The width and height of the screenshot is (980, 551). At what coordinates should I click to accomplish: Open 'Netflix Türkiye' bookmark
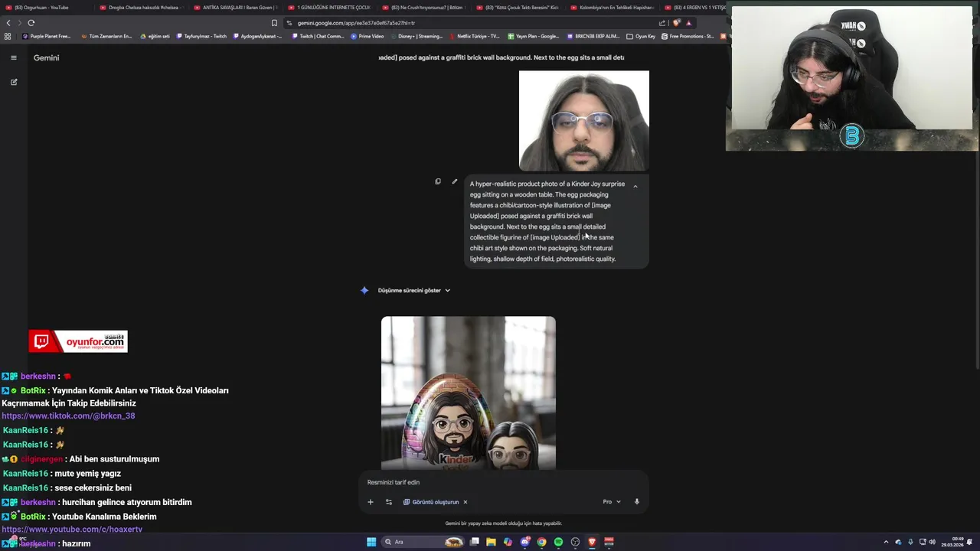click(475, 36)
